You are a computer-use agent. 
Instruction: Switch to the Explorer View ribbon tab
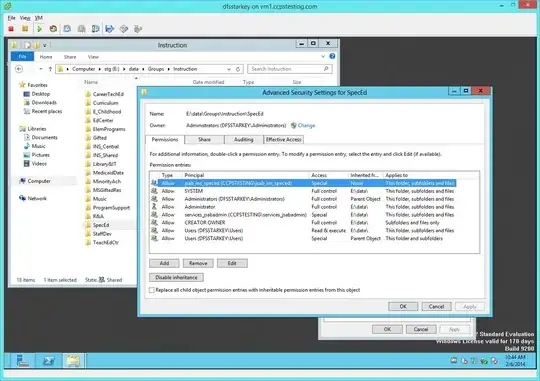(x=93, y=57)
